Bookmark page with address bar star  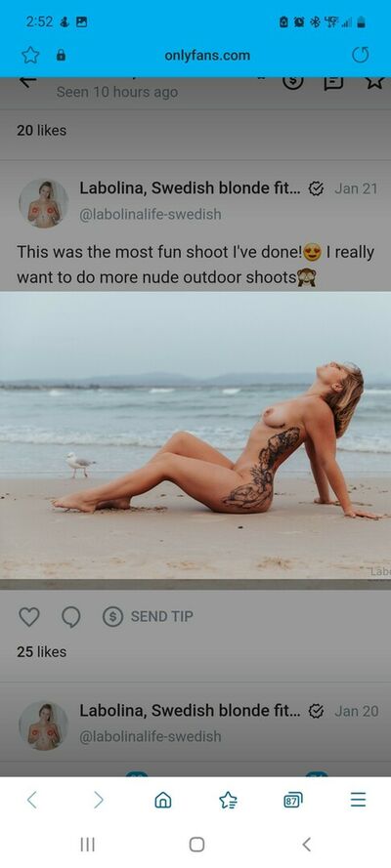click(x=30, y=55)
